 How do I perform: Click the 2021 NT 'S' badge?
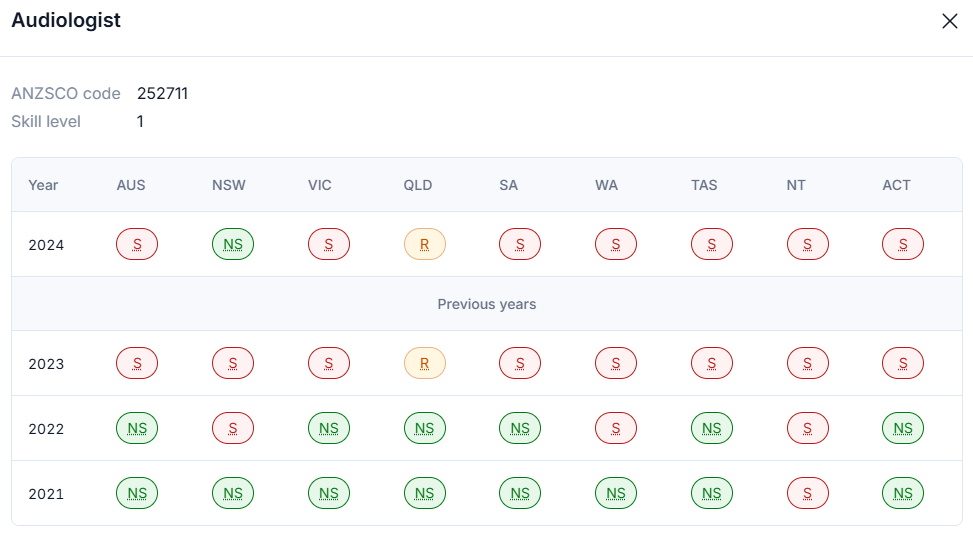point(807,493)
